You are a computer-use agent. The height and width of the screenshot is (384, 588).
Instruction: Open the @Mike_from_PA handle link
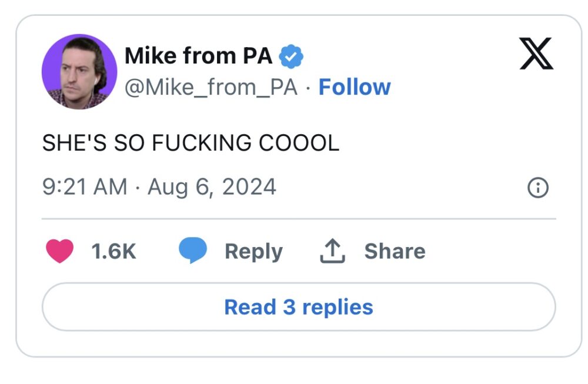tap(211, 88)
